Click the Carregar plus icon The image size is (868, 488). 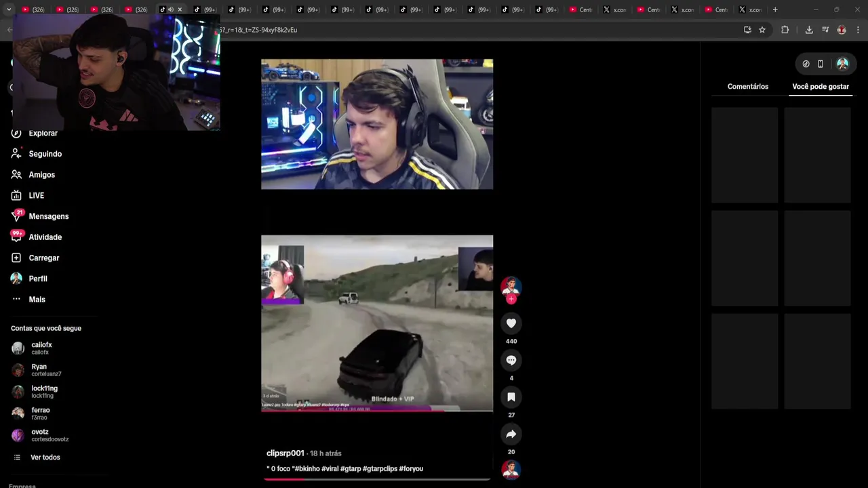coord(16,258)
